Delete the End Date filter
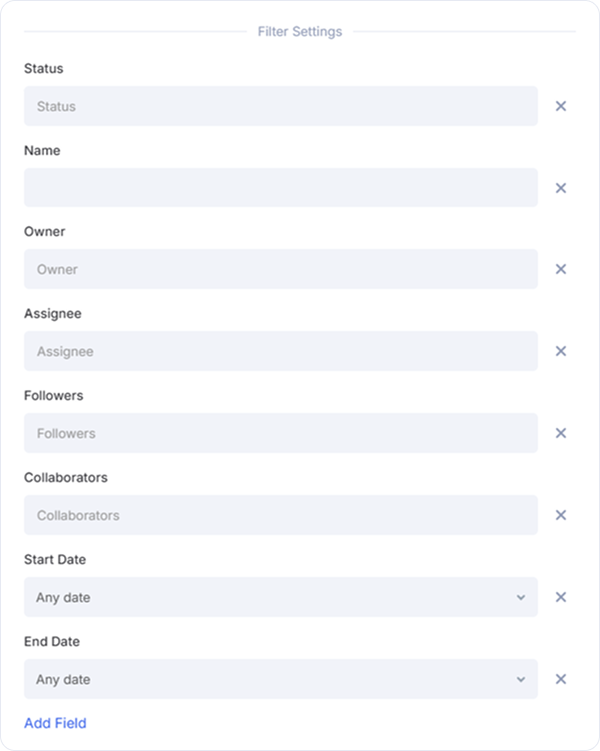This screenshot has width=600, height=751. [561, 679]
